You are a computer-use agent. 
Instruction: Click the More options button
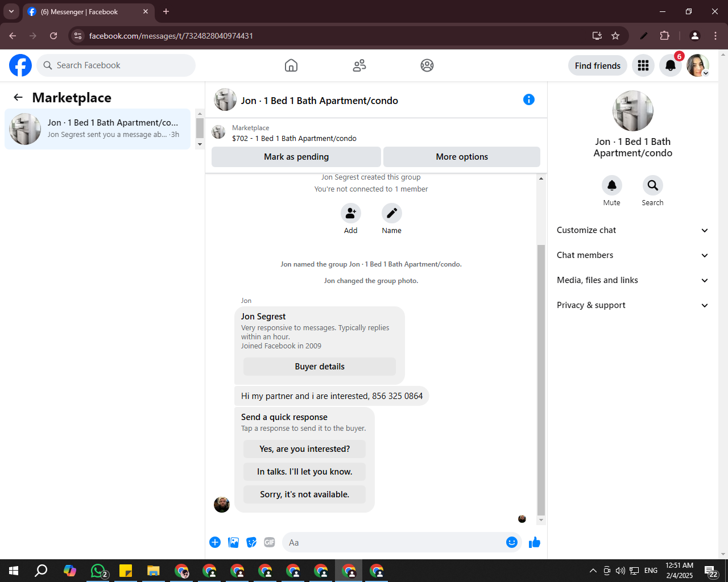pos(462,157)
